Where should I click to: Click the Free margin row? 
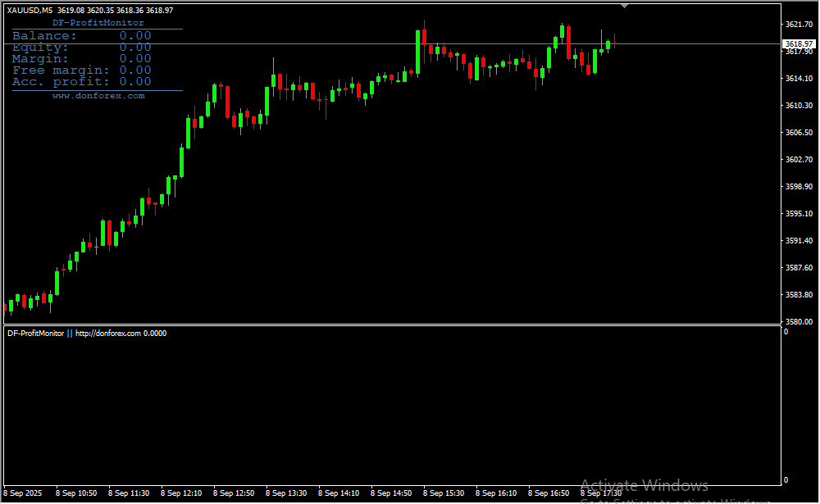click(82, 70)
